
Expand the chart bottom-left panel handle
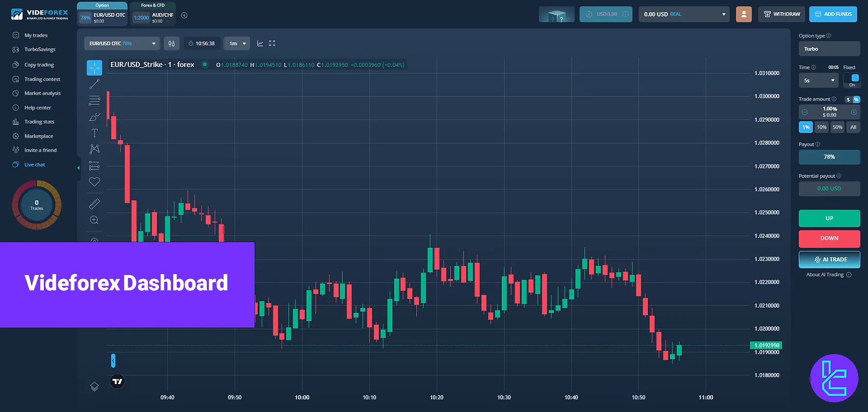[113, 360]
